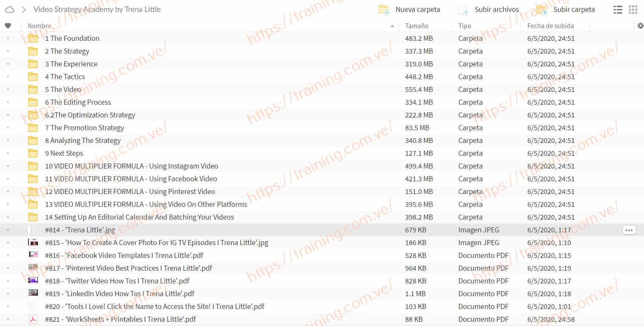The width and height of the screenshot is (644, 326).
Task: Select file name '#816 - Facebook Video Templates'
Action: [124, 255]
